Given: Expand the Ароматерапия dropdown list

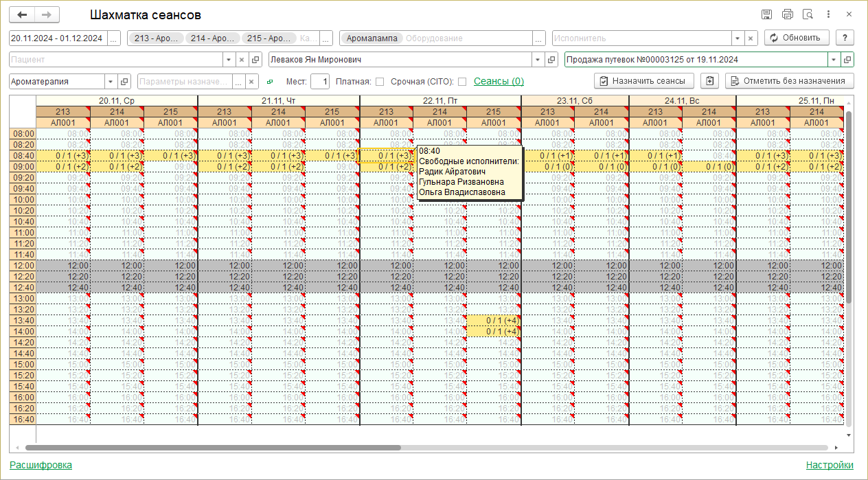Looking at the screenshot, I should 111,82.
